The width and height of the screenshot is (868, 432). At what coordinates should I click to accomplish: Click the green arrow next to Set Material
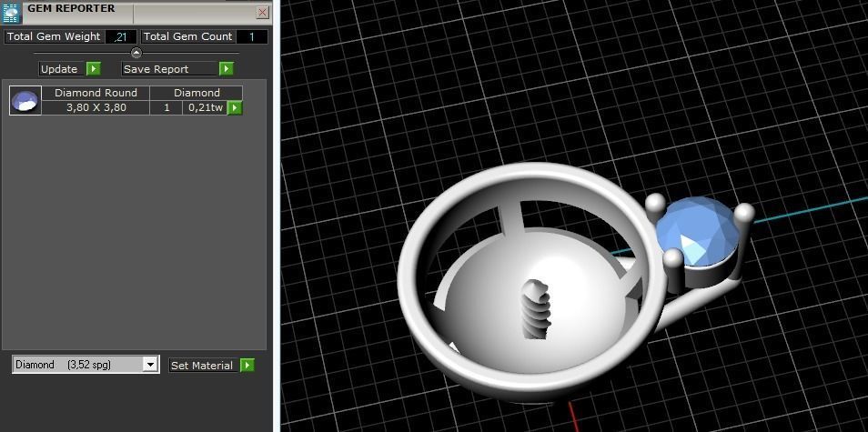click(247, 366)
